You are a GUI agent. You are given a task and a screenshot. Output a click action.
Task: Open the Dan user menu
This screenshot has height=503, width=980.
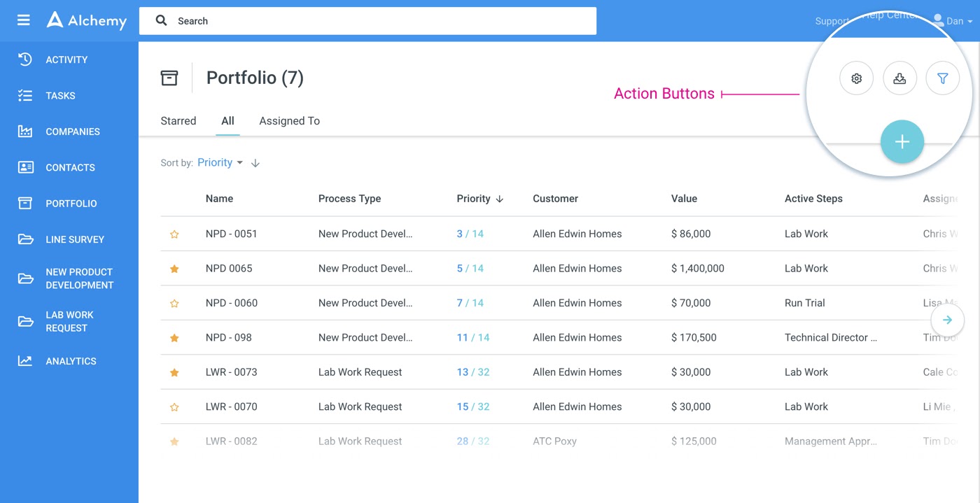pos(953,21)
